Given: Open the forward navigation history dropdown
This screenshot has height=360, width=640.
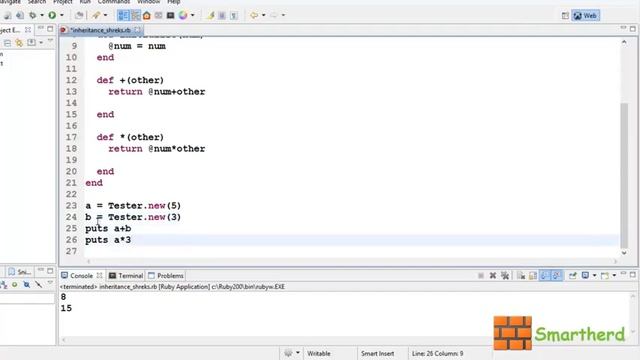Looking at the screenshot, I should click(283, 16).
